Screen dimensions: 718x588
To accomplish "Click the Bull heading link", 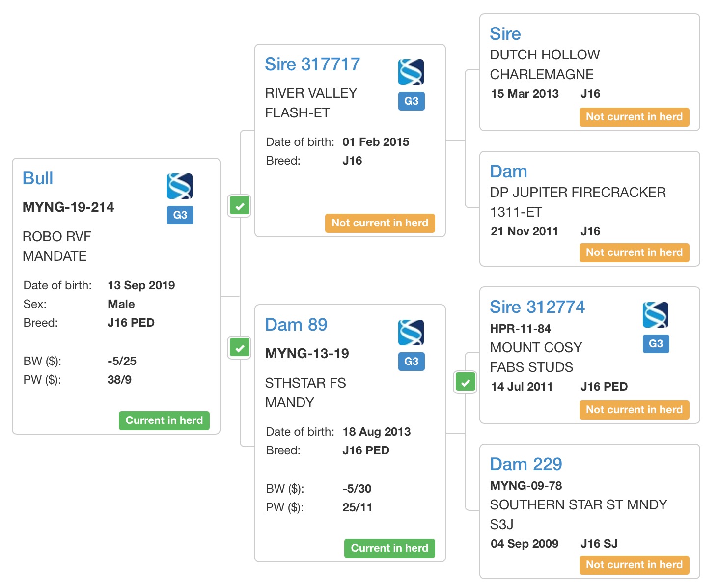I will pyautogui.click(x=38, y=178).
